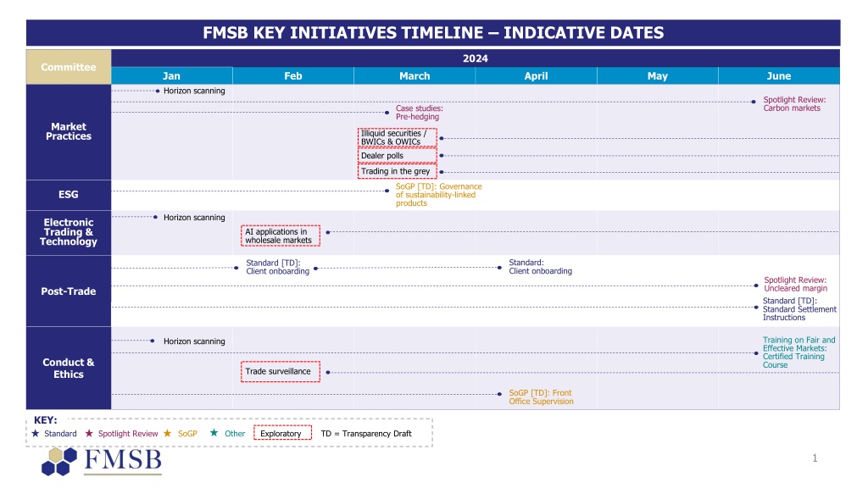The height and width of the screenshot is (488, 868).
Task: Click the timeline title banner
Action: coord(433,33)
